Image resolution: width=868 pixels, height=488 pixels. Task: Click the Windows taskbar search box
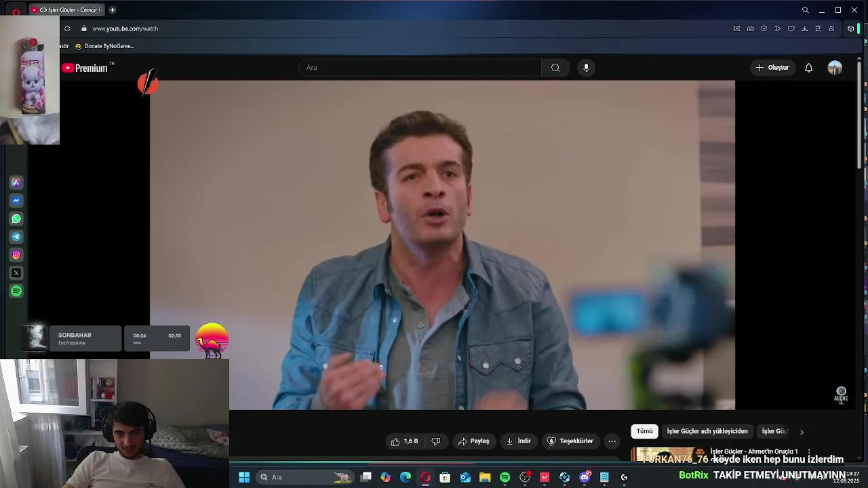[x=305, y=477]
